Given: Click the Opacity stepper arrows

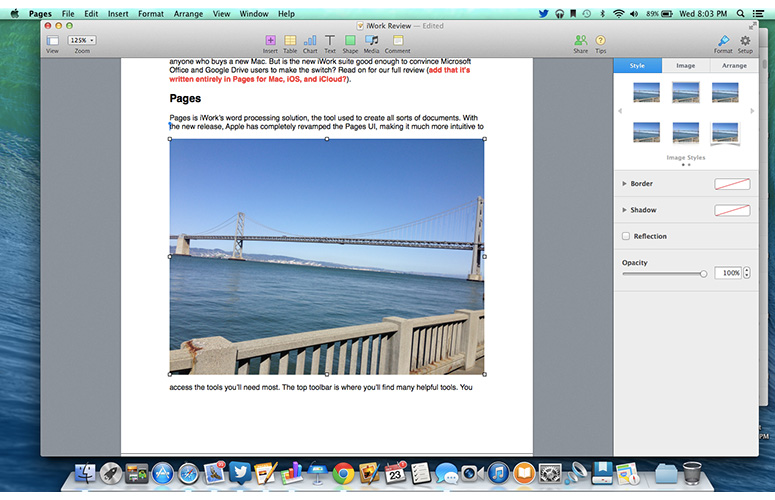Looking at the screenshot, I should pos(746,273).
